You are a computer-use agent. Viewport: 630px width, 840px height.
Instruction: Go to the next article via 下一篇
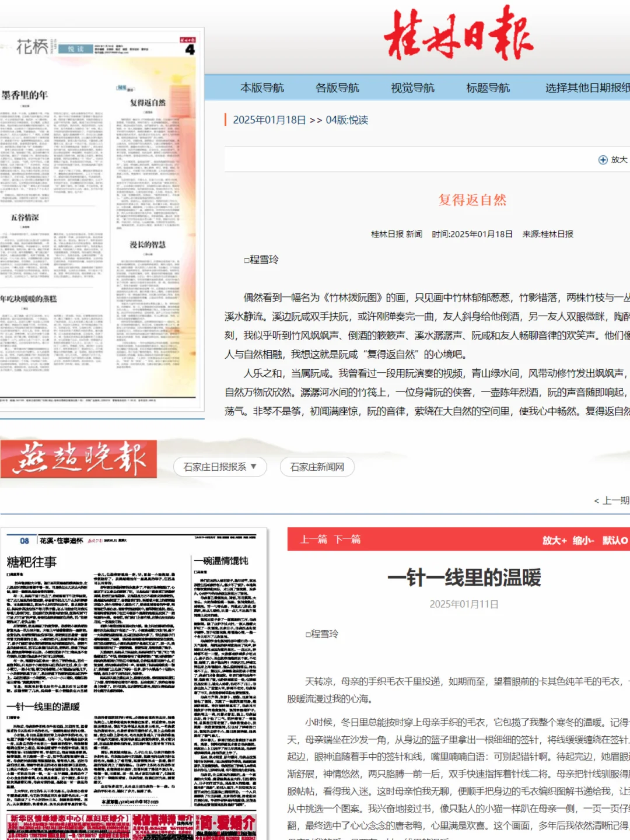347,540
